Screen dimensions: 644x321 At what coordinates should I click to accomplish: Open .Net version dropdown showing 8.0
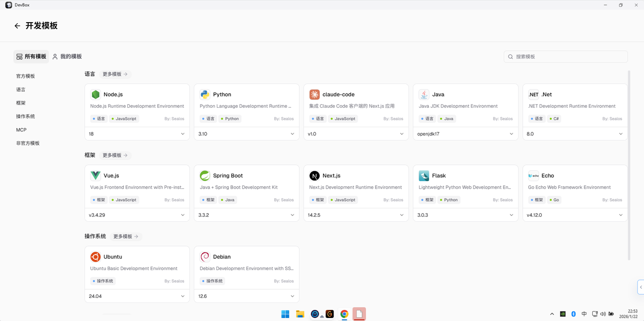point(575,134)
